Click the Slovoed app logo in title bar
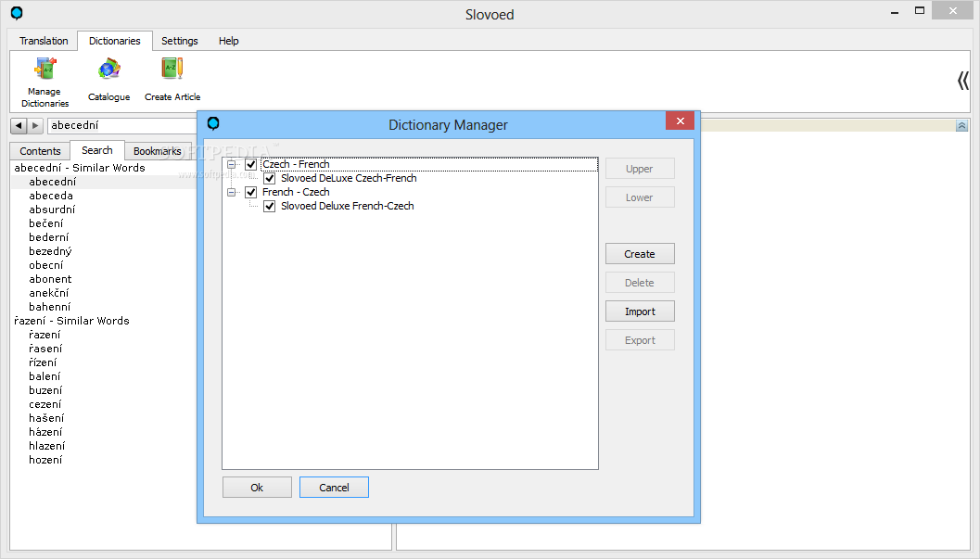This screenshot has width=980, height=559. pyautogui.click(x=17, y=12)
